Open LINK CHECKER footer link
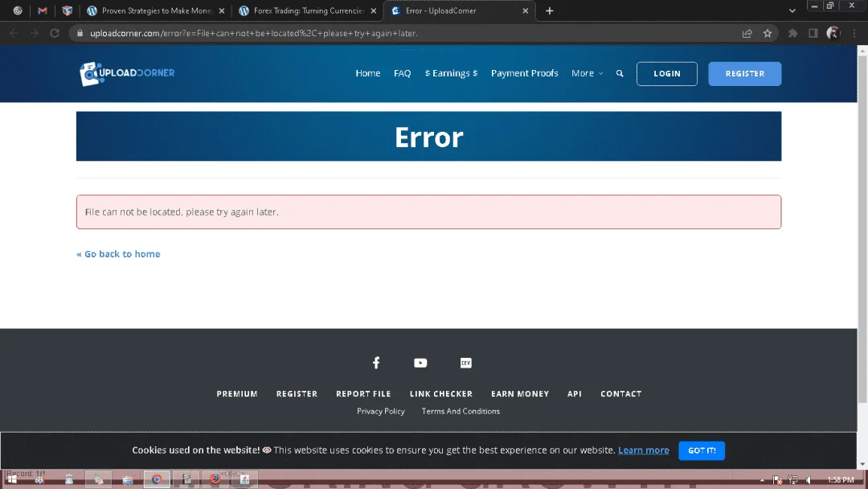 [x=440, y=394]
